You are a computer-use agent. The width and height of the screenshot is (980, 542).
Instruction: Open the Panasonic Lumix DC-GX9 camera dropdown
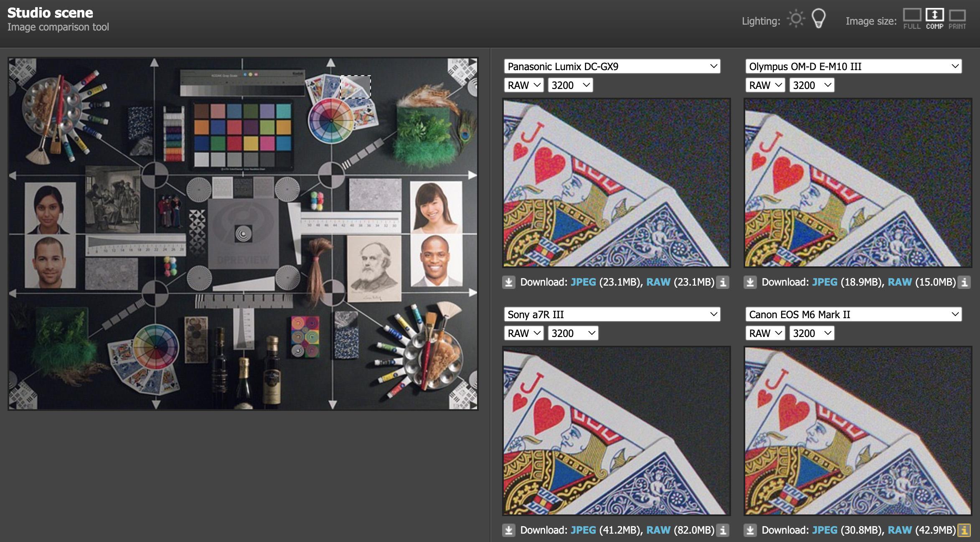[612, 66]
